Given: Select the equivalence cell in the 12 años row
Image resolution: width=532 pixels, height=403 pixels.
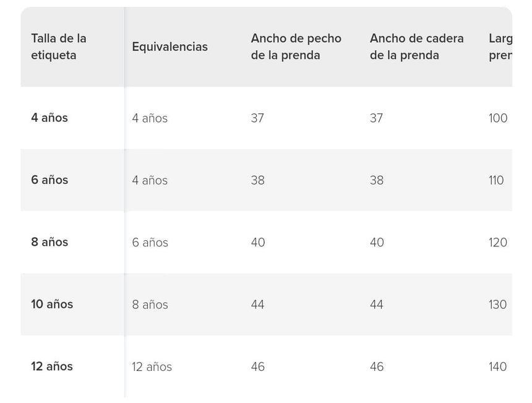Looking at the screenshot, I should tap(152, 366).
